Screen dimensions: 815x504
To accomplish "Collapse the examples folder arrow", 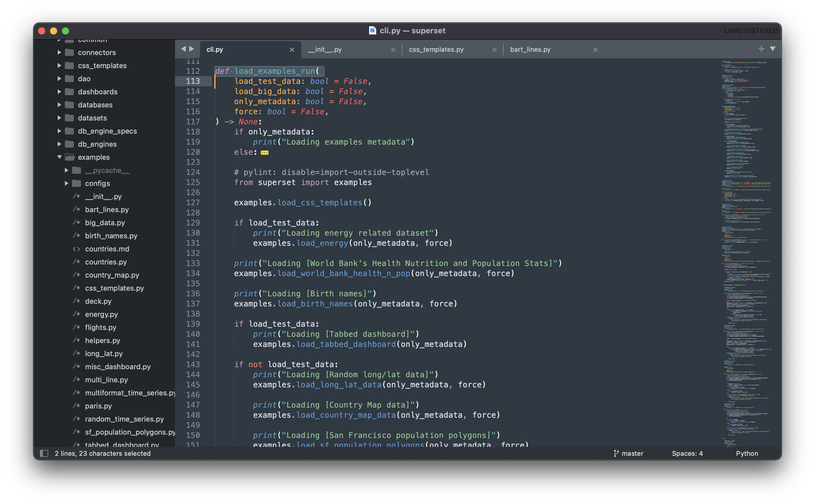I will [x=59, y=157].
